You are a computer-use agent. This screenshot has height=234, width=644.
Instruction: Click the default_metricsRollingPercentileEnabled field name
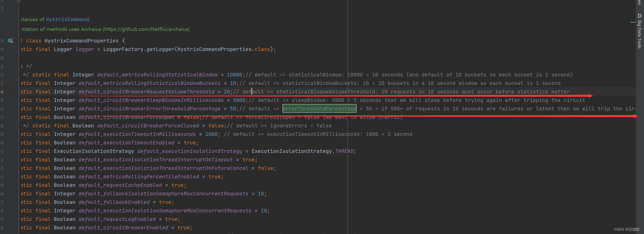pyautogui.click(x=139, y=177)
